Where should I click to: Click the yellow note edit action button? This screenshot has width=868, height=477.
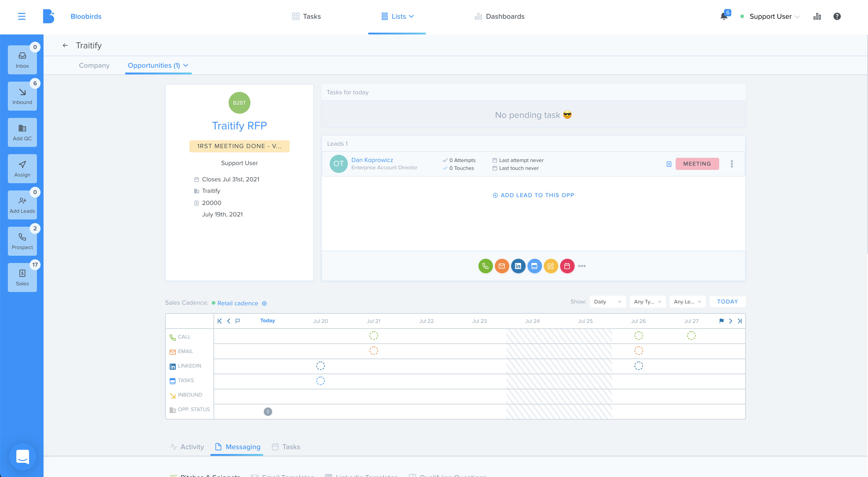550,266
